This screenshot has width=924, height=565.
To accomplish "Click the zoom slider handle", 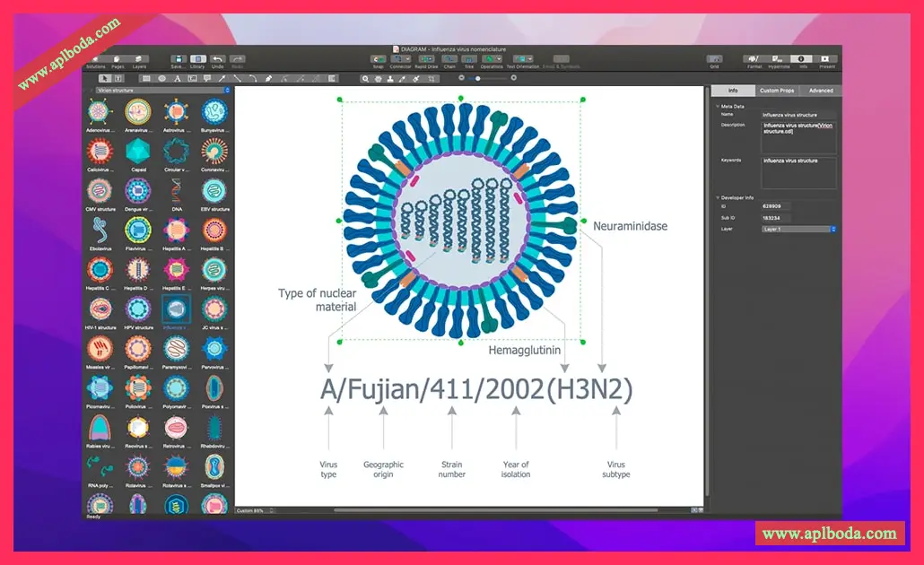I will click(478, 78).
